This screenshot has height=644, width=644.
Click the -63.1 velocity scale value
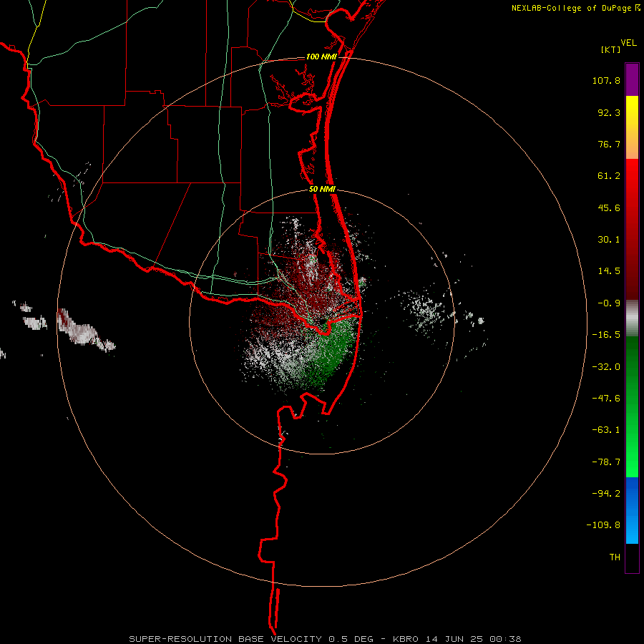point(606,430)
